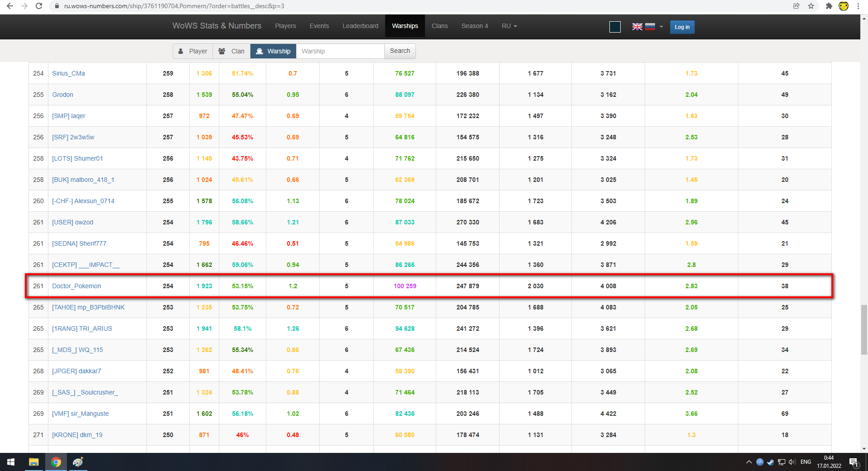Open the browser extensions puzzle icon
The image size is (868, 471).
[829, 6]
